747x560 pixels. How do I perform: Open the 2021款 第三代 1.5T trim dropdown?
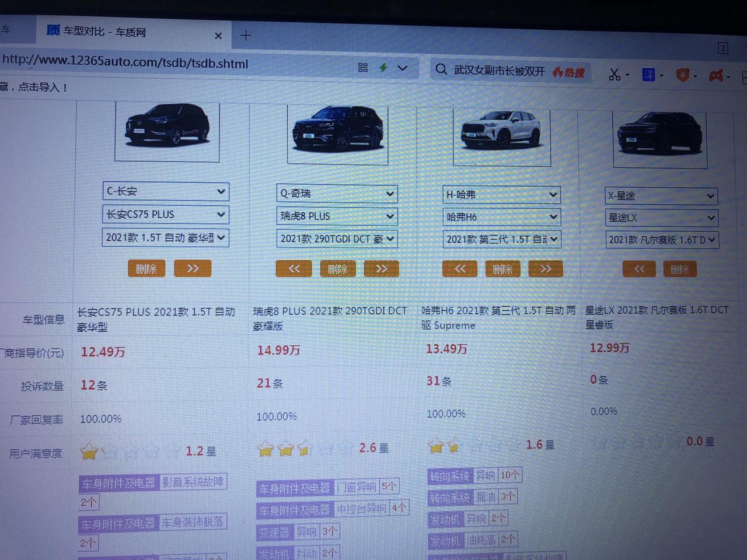click(x=501, y=239)
